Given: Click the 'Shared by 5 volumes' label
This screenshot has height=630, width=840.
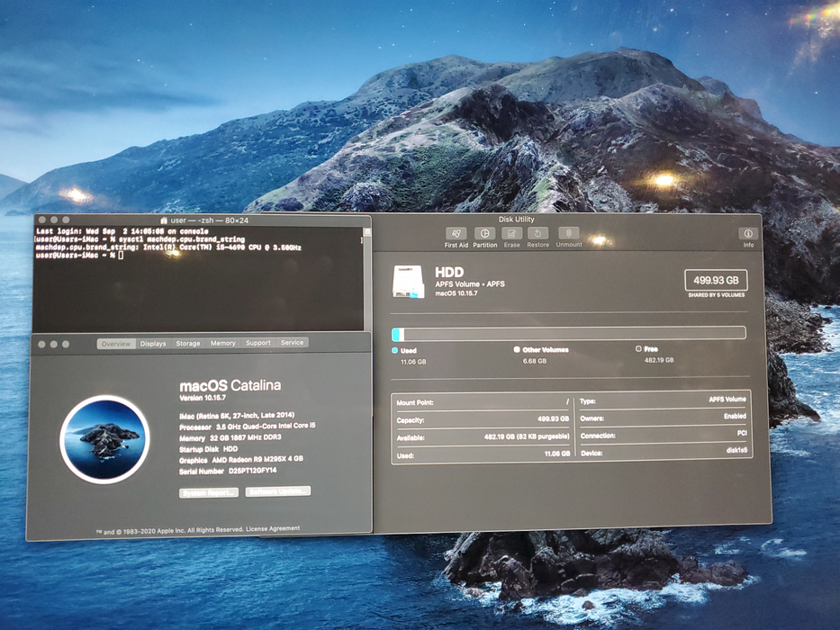Looking at the screenshot, I should [717, 295].
